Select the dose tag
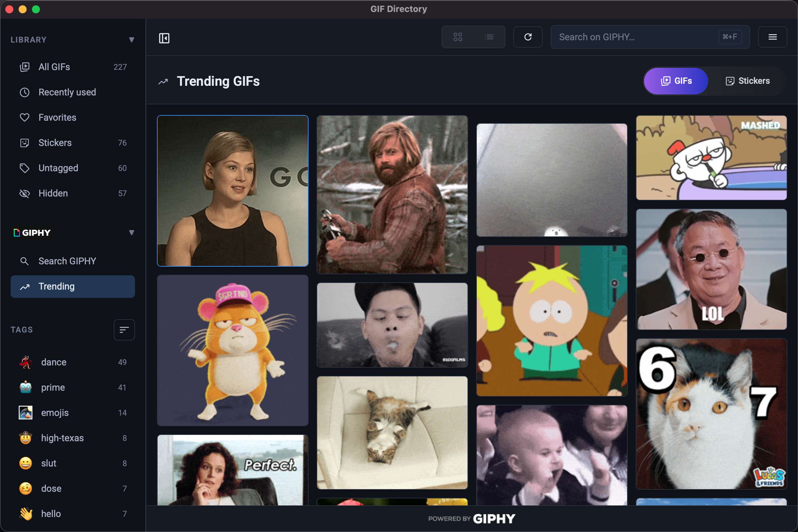Screen dimensions: 798x532 point(72,488)
